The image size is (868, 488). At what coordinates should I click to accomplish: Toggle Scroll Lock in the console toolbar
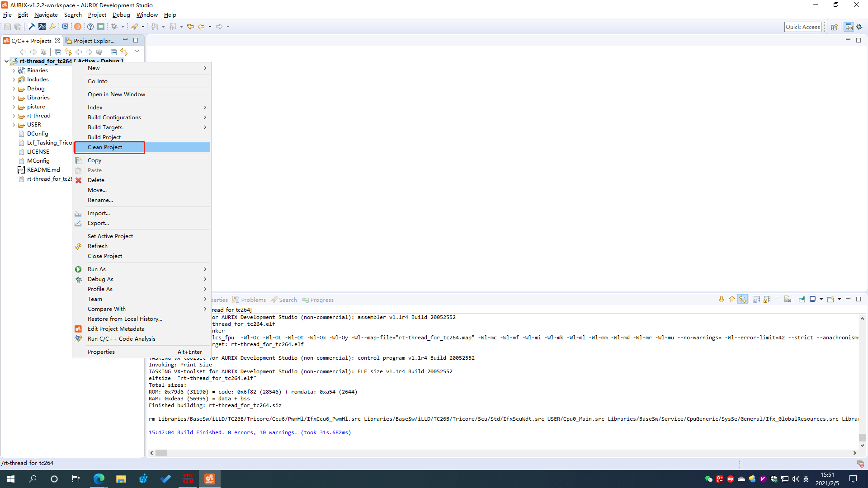(x=767, y=299)
